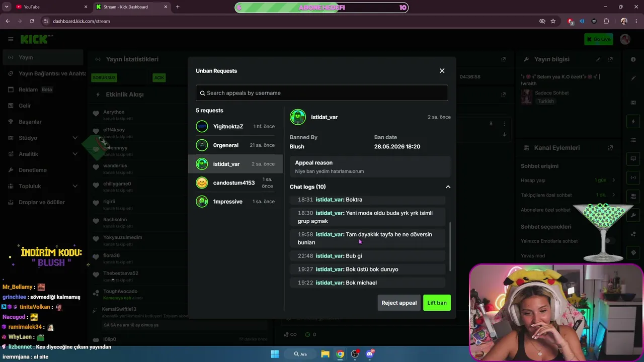Screen dimensions: 644x362
Task: Expand the Stüdyo submenu chevron
Action: pos(75,138)
